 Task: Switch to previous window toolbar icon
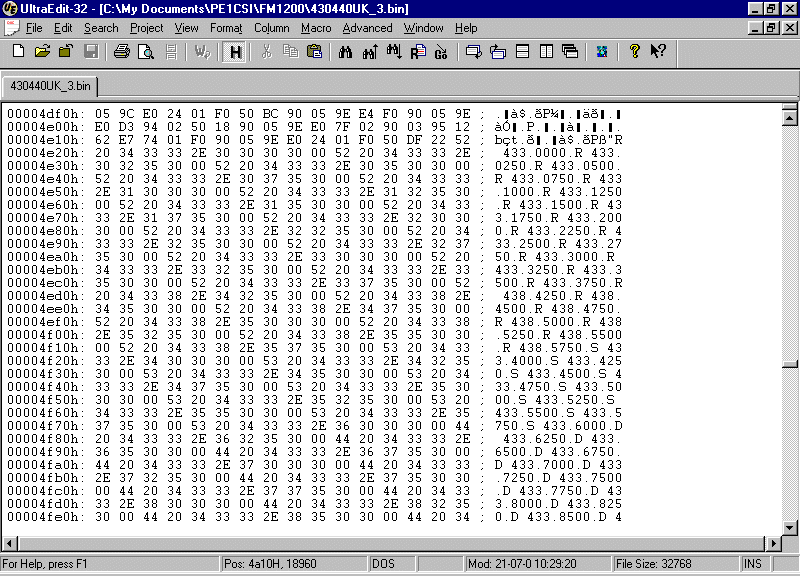497,52
